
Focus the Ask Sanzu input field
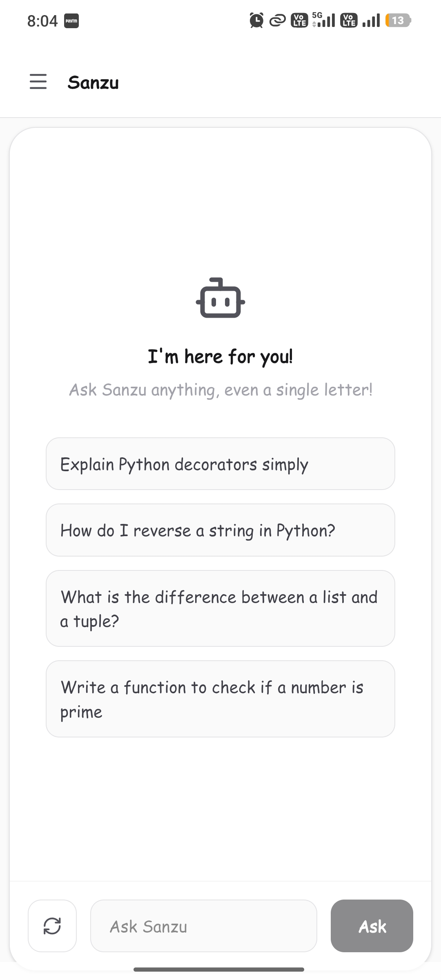204,926
